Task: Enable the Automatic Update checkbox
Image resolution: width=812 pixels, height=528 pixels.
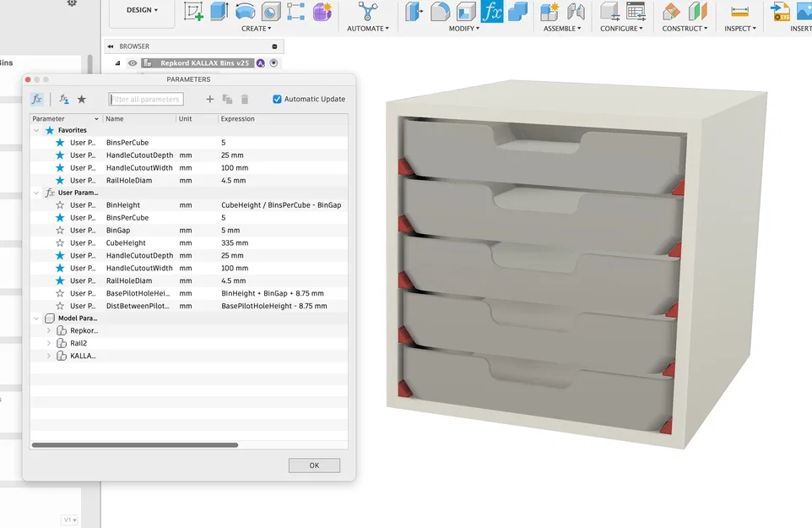Action: (277, 99)
